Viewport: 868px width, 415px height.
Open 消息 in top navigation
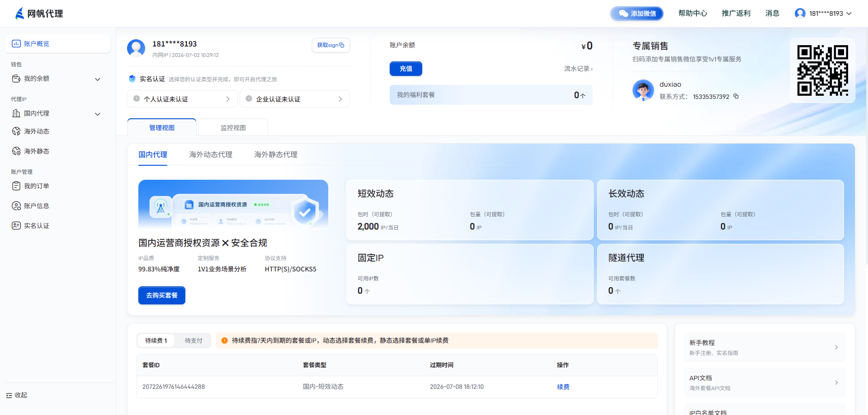772,14
